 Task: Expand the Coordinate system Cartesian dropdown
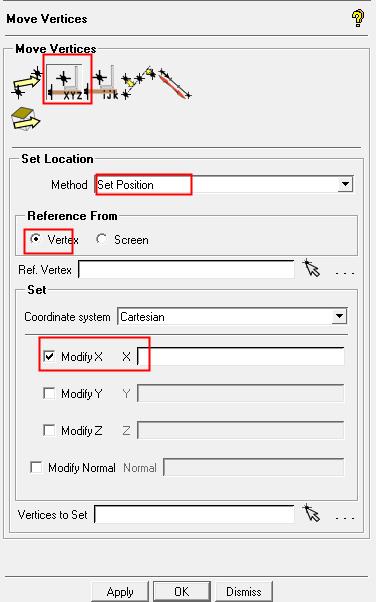point(232,317)
